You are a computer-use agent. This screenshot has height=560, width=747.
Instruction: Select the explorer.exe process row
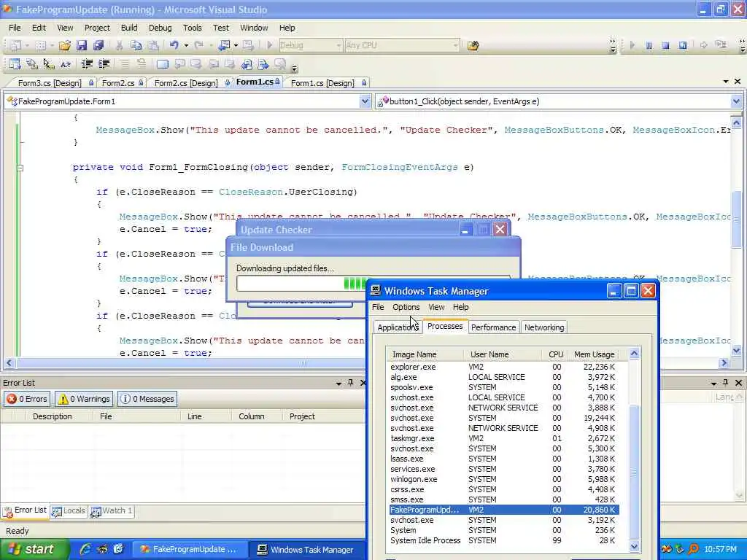click(x=503, y=367)
